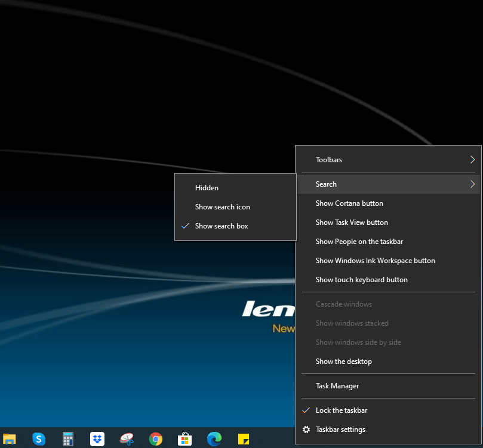Launch Skype from the taskbar

click(x=39, y=439)
